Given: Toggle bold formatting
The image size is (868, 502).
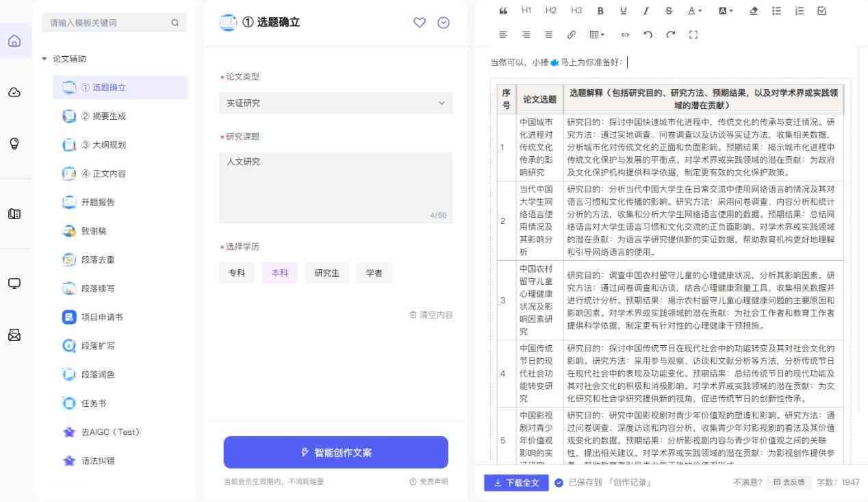Looking at the screenshot, I should pos(600,11).
